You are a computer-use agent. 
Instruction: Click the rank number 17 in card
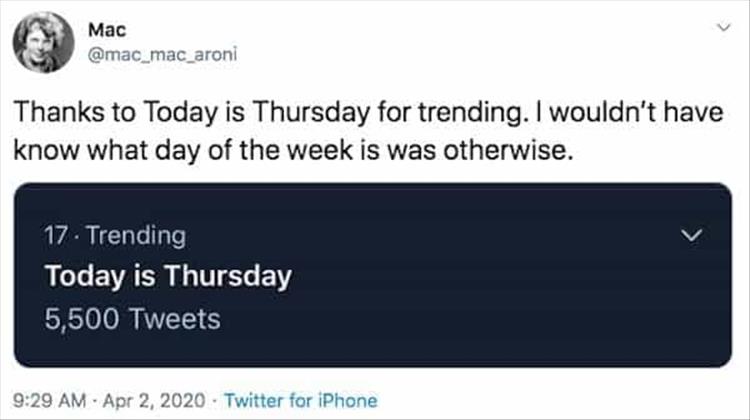coord(56,236)
